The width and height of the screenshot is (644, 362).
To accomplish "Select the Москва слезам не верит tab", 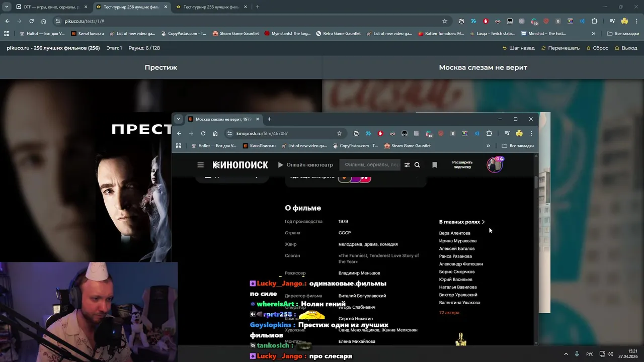I will (x=223, y=119).
